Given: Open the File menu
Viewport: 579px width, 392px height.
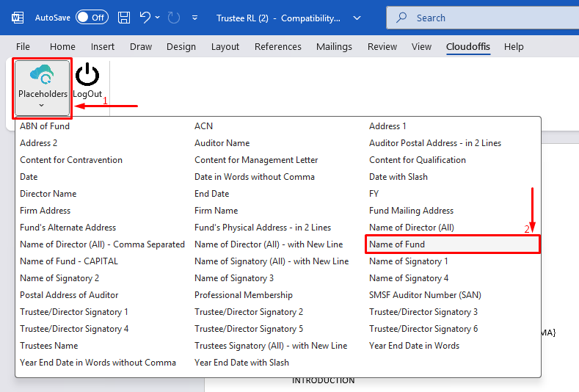Looking at the screenshot, I should pos(23,46).
